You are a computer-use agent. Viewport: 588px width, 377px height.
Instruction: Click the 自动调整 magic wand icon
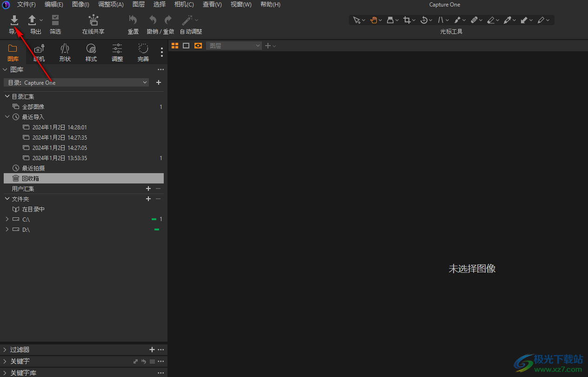point(187,20)
